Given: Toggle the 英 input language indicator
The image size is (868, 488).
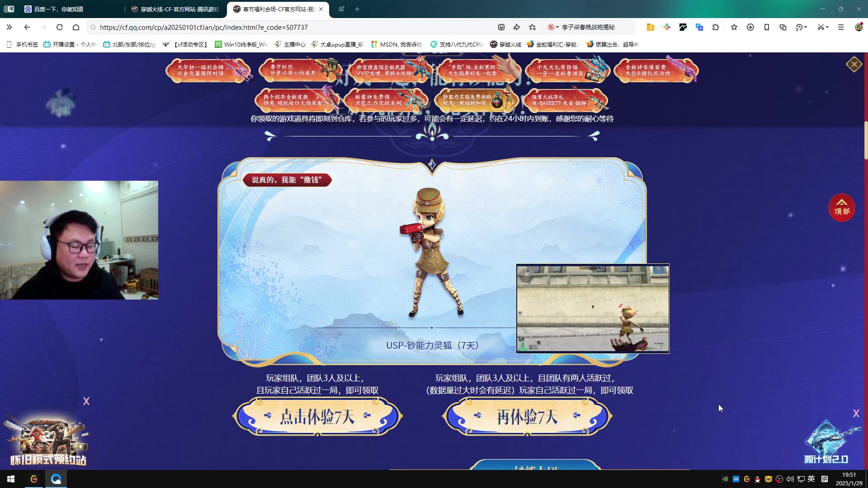Looking at the screenshot, I should [x=811, y=479].
